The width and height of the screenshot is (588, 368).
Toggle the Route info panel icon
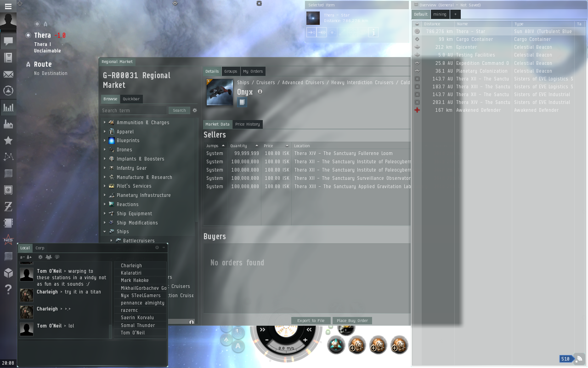28,64
